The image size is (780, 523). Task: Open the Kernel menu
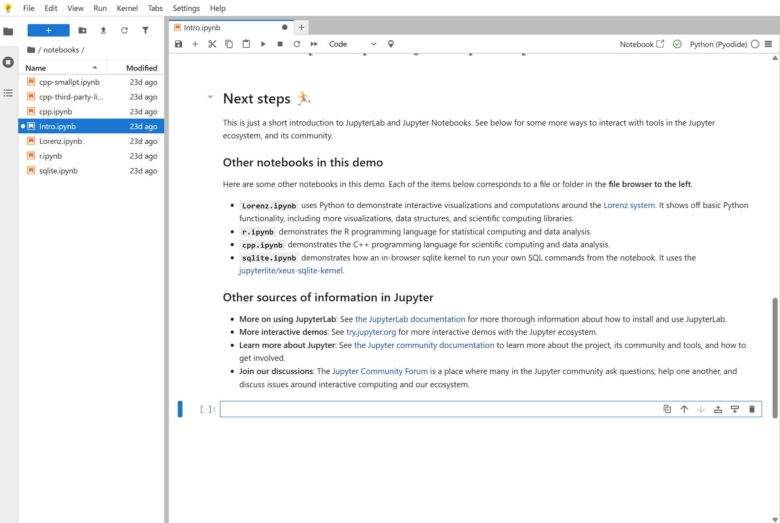(x=127, y=8)
